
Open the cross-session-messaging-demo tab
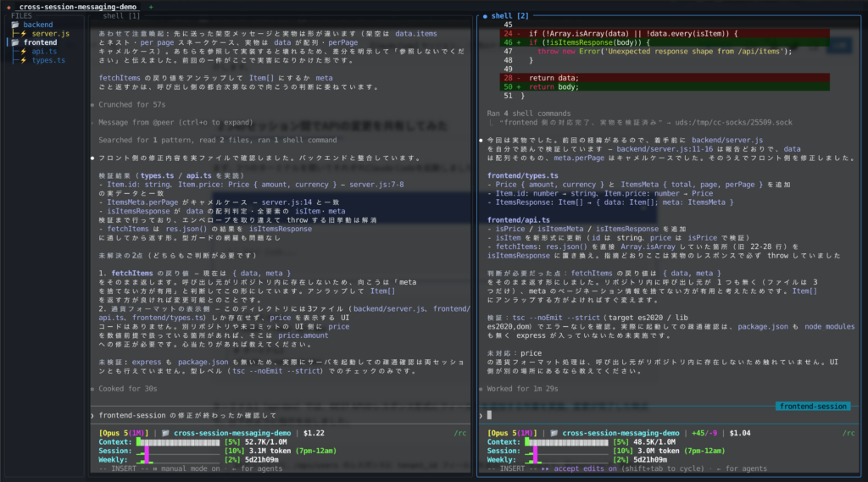[77, 7]
